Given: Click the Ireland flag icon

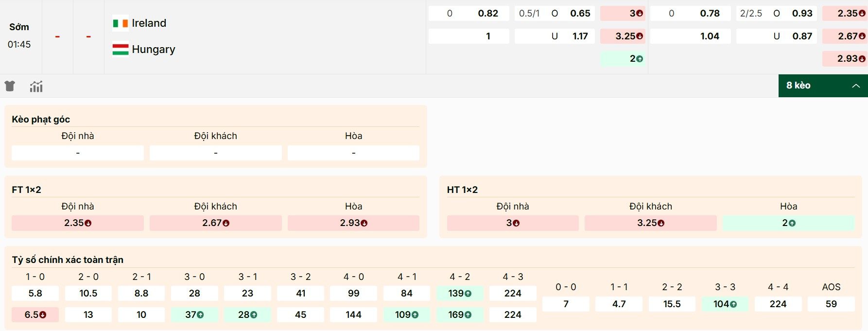Looking at the screenshot, I should (120, 23).
